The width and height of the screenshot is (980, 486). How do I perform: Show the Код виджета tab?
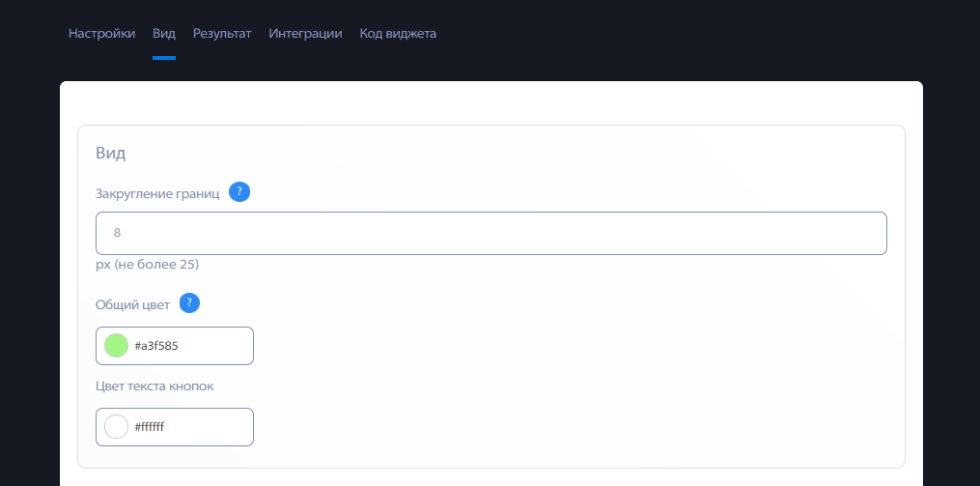click(398, 34)
